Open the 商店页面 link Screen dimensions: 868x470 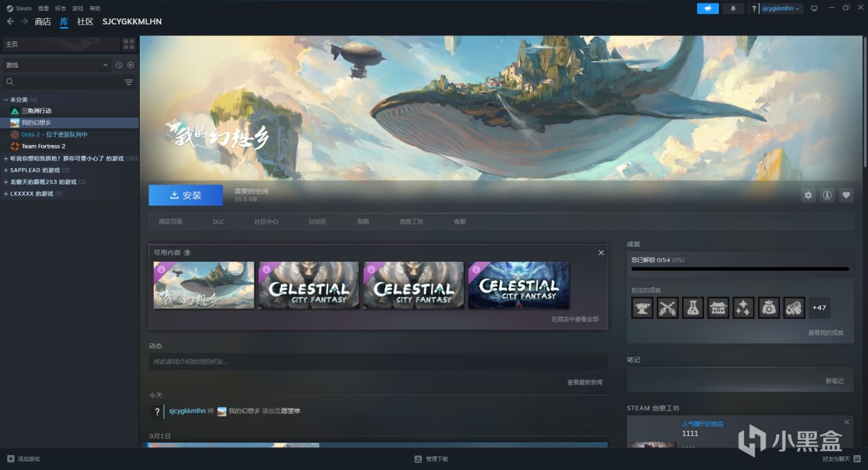[x=170, y=222]
